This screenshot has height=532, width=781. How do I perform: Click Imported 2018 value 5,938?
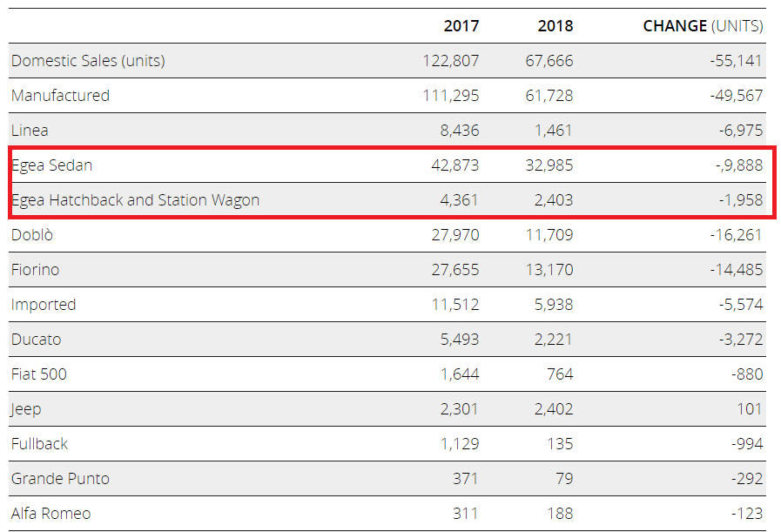pyautogui.click(x=554, y=305)
